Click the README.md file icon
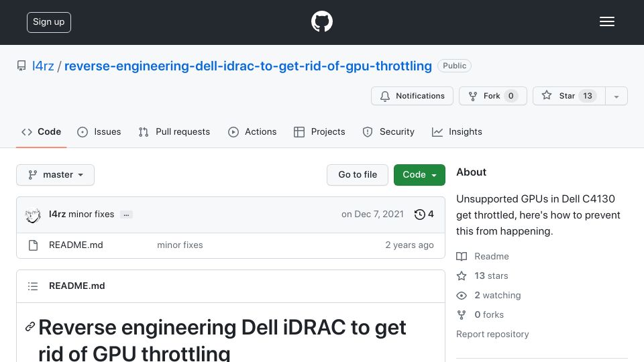The image size is (644, 362). (34, 245)
